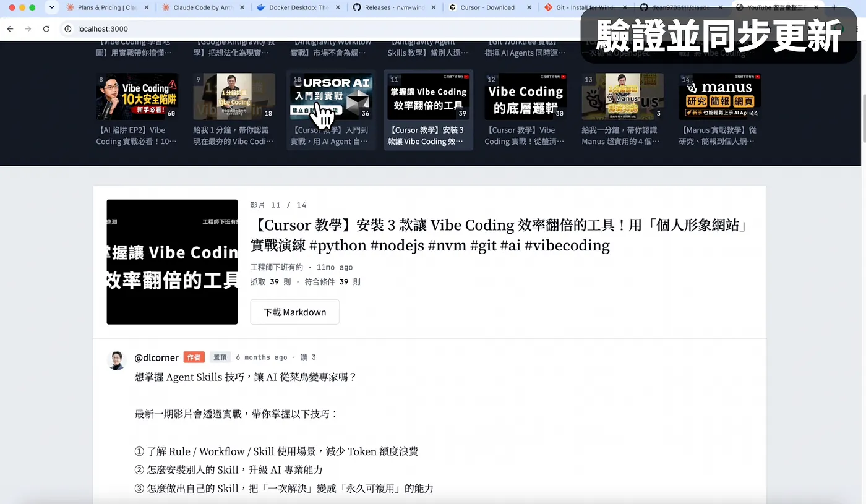Image resolution: width=866 pixels, height=504 pixels.
Task: Click the 影片 11 / 14 counter text
Action: (278, 205)
